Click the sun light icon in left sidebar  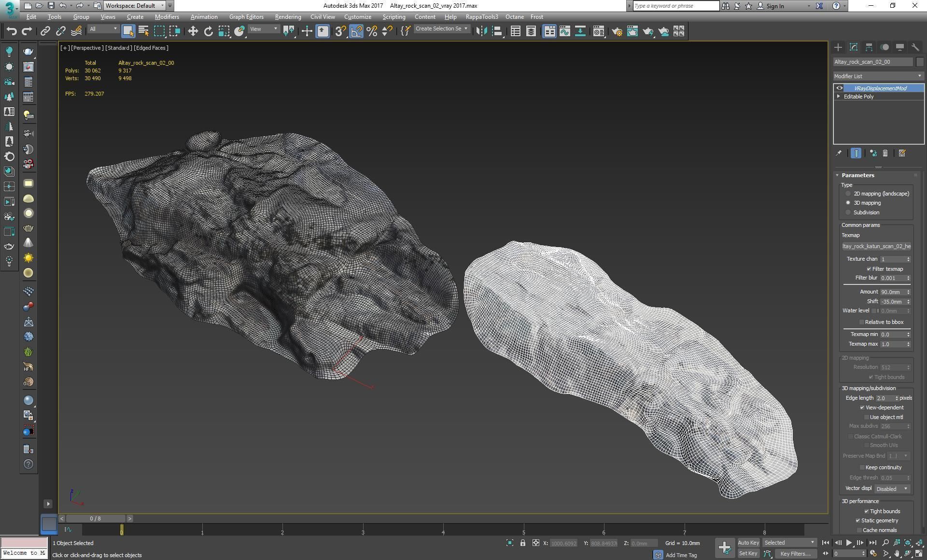pos(28,258)
